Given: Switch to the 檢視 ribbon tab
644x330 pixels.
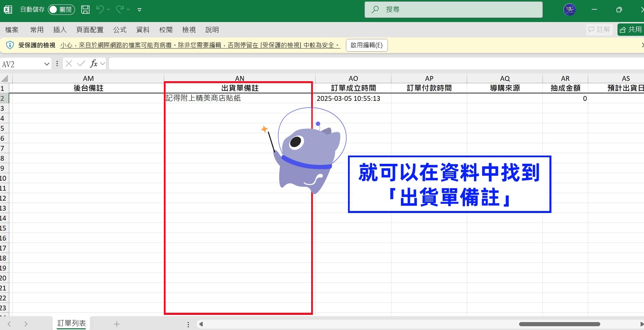Looking at the screenshot, I should [189, 30].
